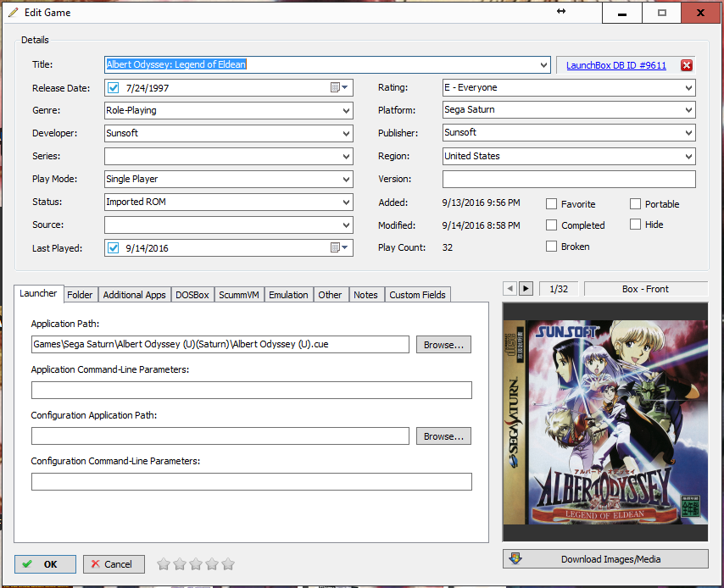
Task: Open the DOSBox tab
Action: coord(192,295)
